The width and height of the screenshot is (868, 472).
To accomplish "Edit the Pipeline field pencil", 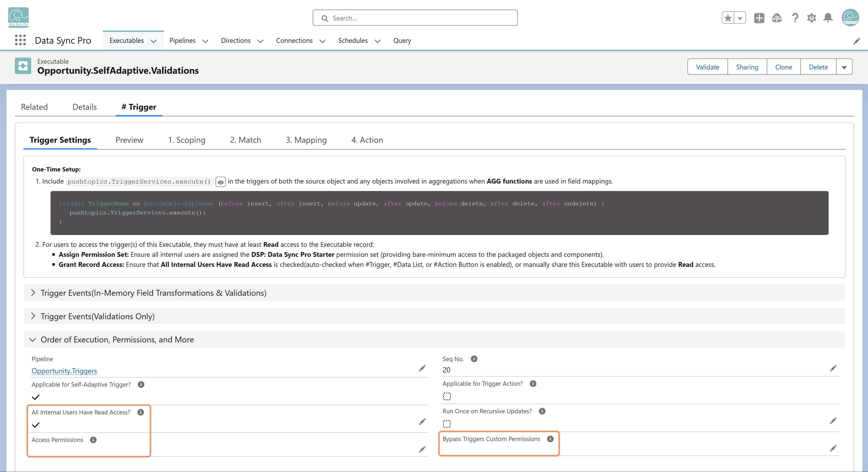I will point(422,368).
